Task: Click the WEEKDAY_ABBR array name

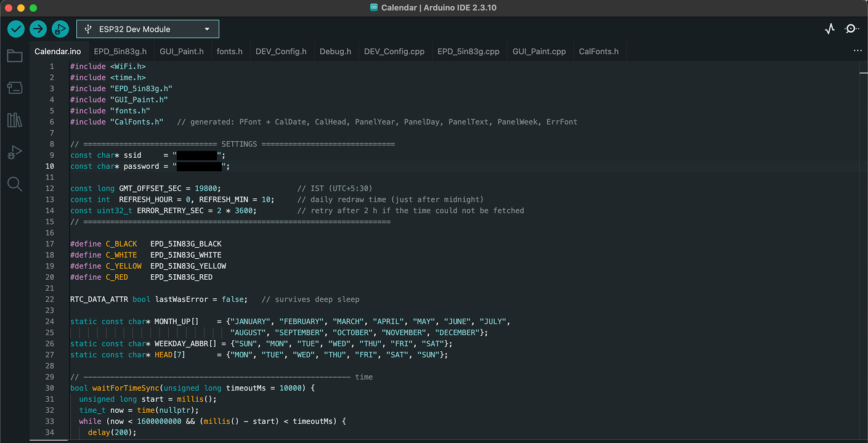Action: pos(181,344)
